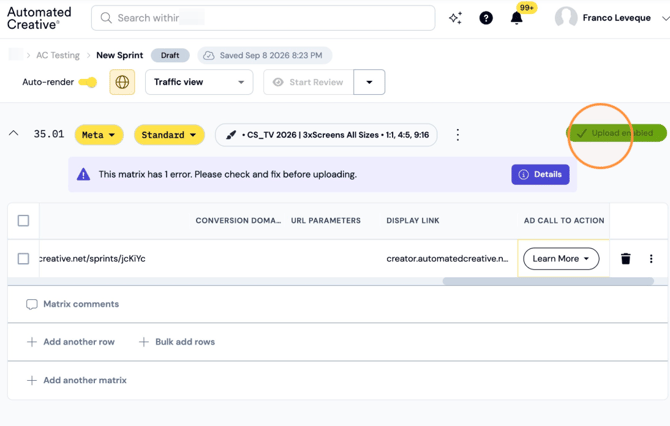Viewport: 670px width, 426px height.
Task: Click the Automated Creative logo
Action: pyautogui.click(x=39, y=18)
